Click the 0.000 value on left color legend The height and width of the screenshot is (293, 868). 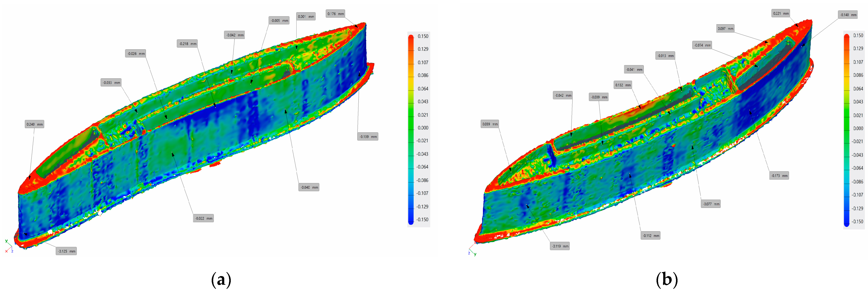423,128
